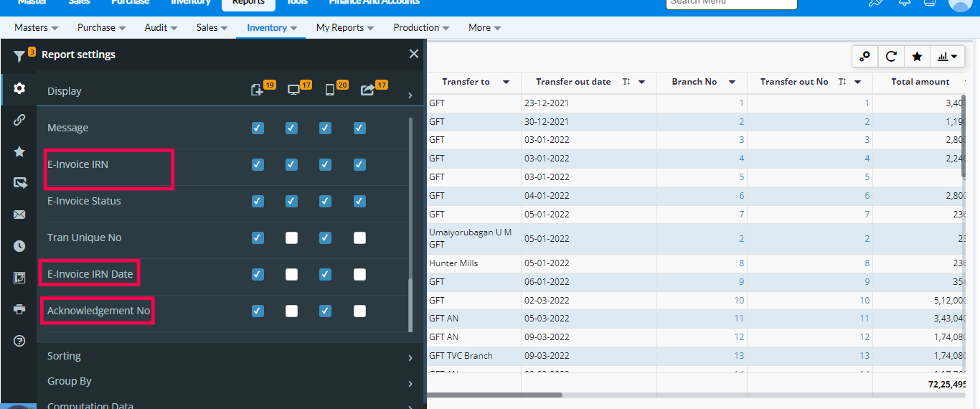Expand the Display section chevron
Screen dimensions: 980x409
coord(410,95)
